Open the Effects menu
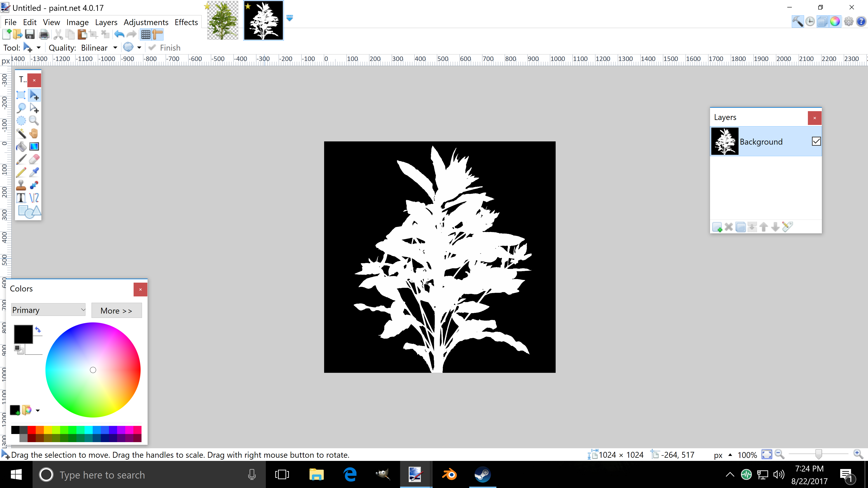This screenshot has width=868, height=488. pos(186,22)
